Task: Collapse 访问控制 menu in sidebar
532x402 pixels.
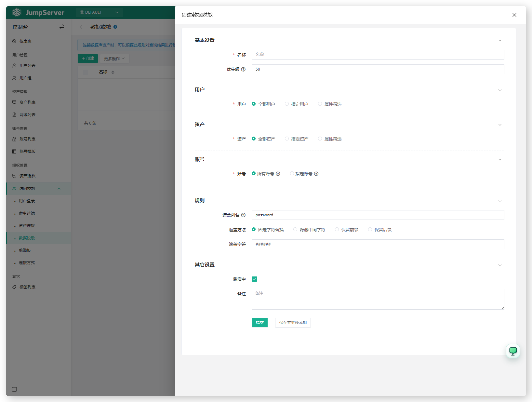Action: [38, 189]
